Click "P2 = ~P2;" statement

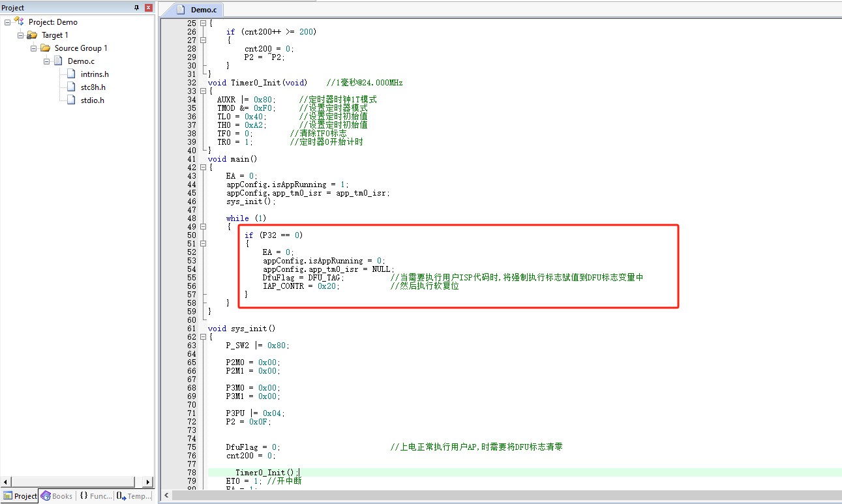(265, 57)
